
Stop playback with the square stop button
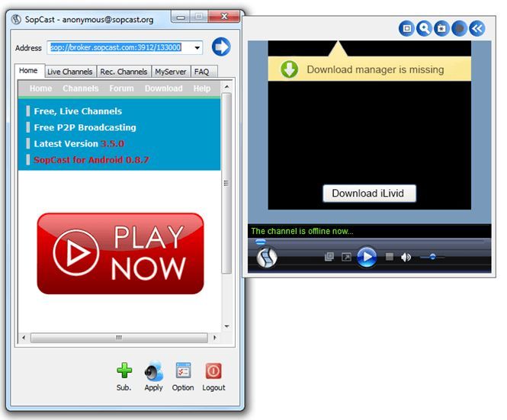[390, 257]
